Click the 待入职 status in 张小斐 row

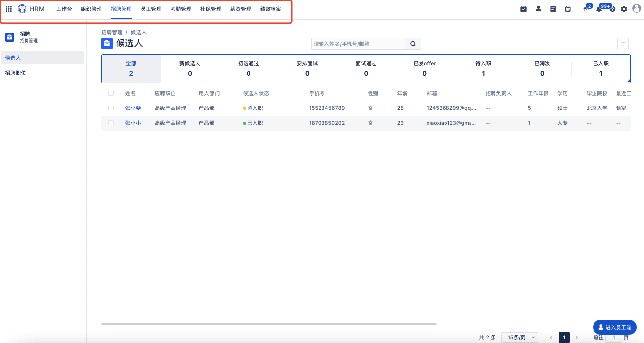coord(254,108)
